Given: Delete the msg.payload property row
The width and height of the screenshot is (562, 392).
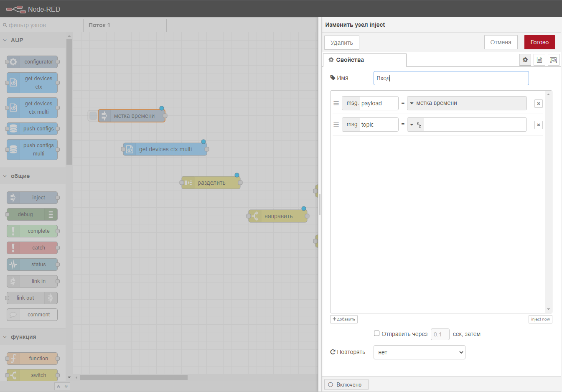Looking at the screenshot, I should [x=539, y=104].
